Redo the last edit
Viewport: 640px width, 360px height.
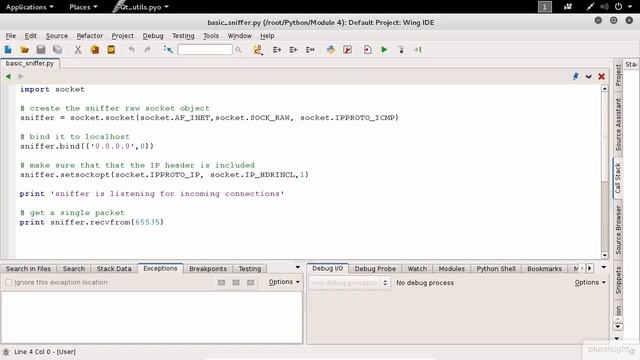[x=147, y=50]
